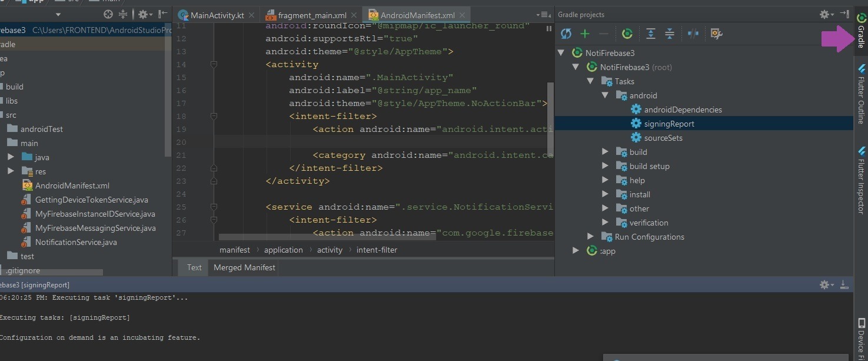Image resolution: width=868 pixels, height=361 pixels.
Task: Collapse the android tasks group
Action: click(606, 95)
